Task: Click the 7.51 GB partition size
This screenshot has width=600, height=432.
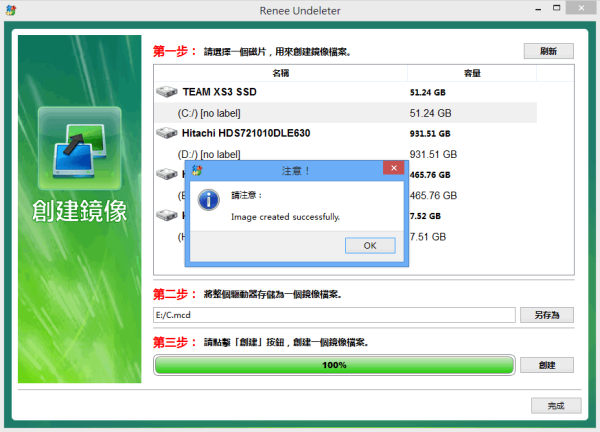Action: tap(428, 237)
